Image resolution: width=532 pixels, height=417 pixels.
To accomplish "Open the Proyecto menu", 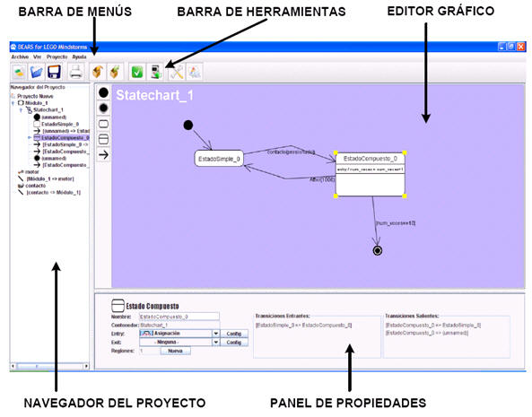I will coord(57,56).
